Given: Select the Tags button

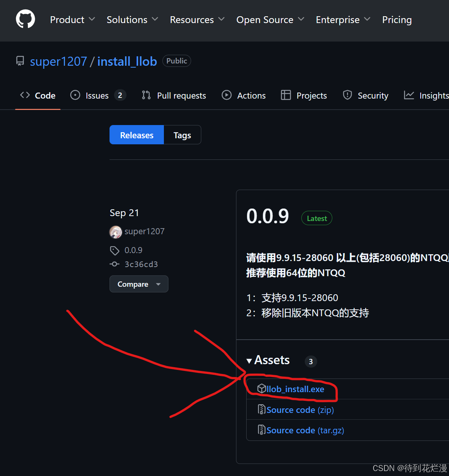Looking at the screenshot, I should (182, 135).
